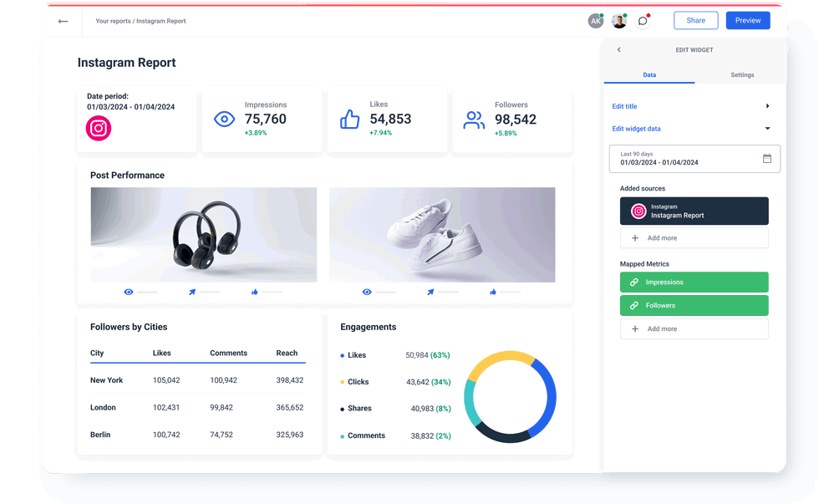
Task: Click the share arrow under the sneaker post
Action: (x=430, y=291)
